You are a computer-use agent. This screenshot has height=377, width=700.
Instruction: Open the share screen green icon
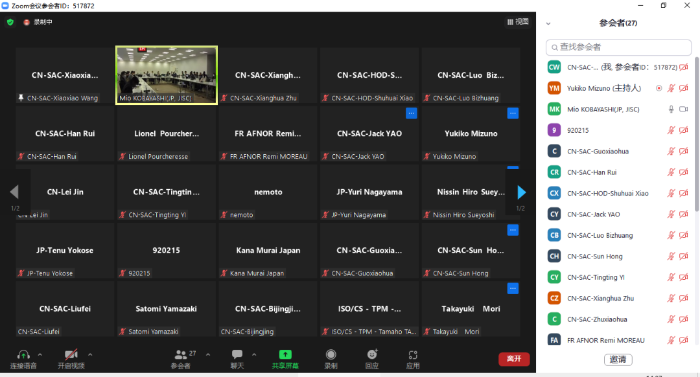(285, 355)
